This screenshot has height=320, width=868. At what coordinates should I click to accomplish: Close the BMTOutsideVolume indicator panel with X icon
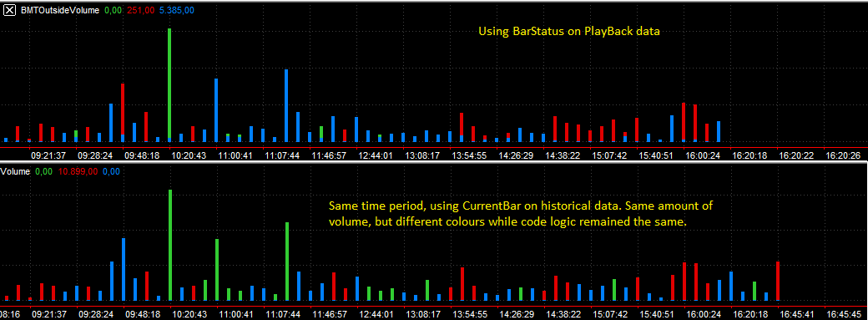[9, 10]
